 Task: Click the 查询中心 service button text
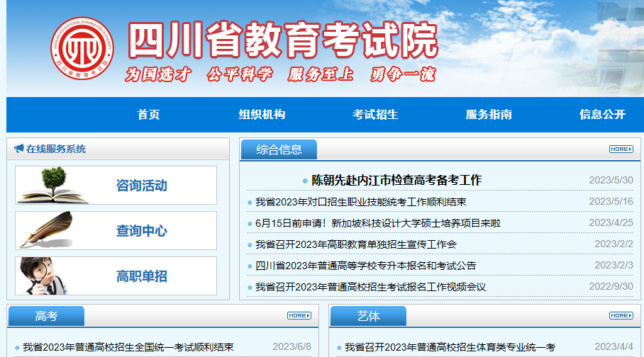[142, 231]
